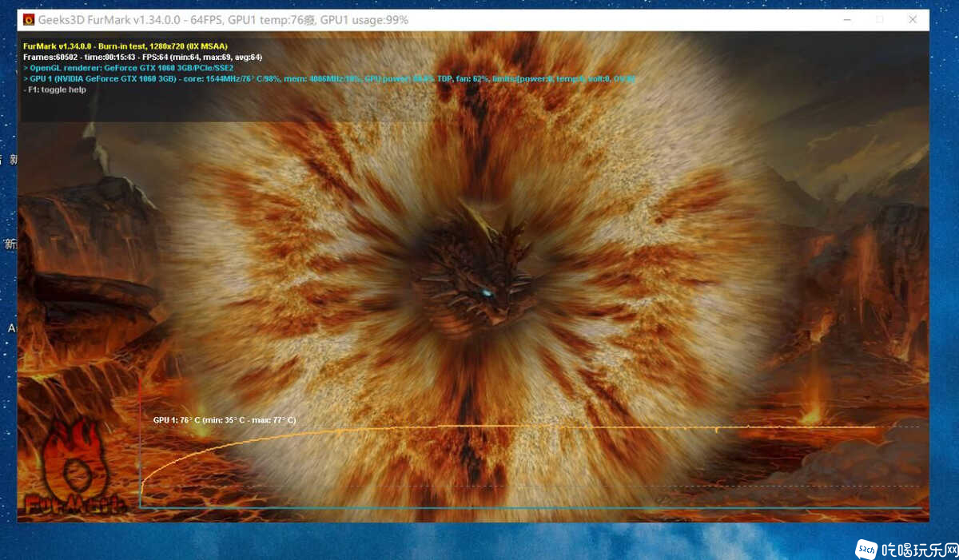959x560 pixels.
Task: Click the 'Frames:60502' statistics line
Action: [143, 58]
